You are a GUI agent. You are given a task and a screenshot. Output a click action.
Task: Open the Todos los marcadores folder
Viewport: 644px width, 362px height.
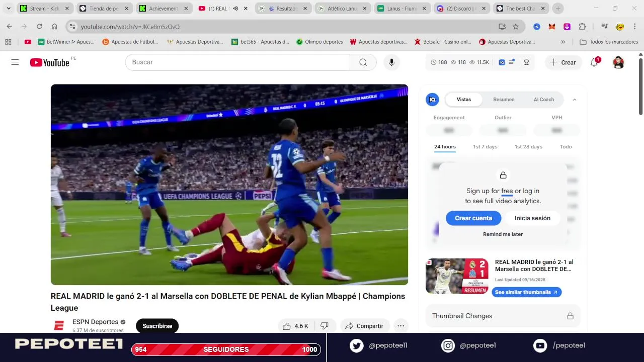click(609, 42)
